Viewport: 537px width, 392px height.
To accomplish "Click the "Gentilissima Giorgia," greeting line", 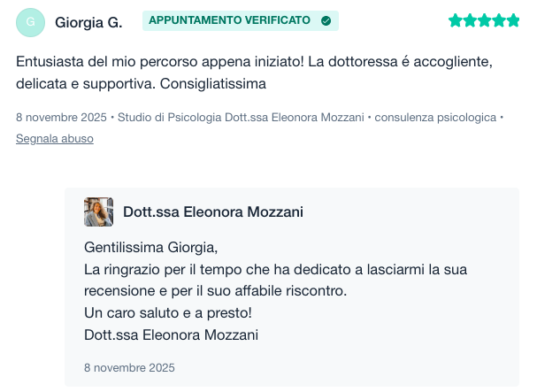I will point(150,246).
